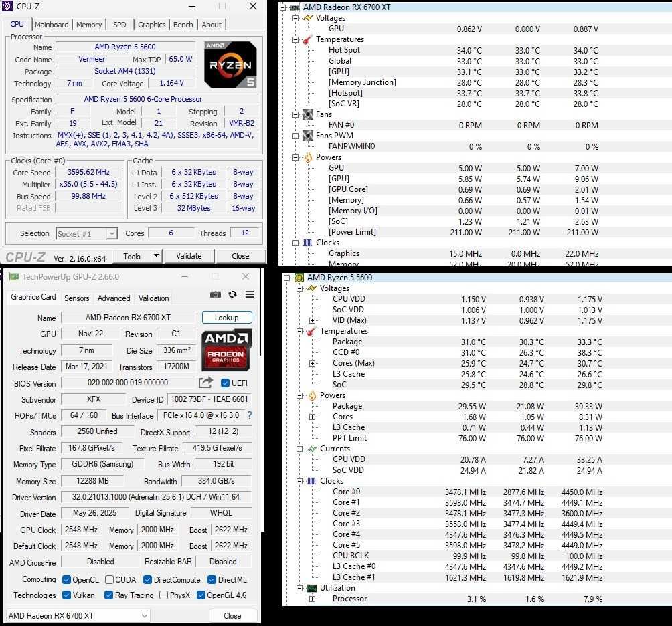
Task: Click the Radeon RX 6700 XT Powers flame icon
Action: tap(308, 158)
